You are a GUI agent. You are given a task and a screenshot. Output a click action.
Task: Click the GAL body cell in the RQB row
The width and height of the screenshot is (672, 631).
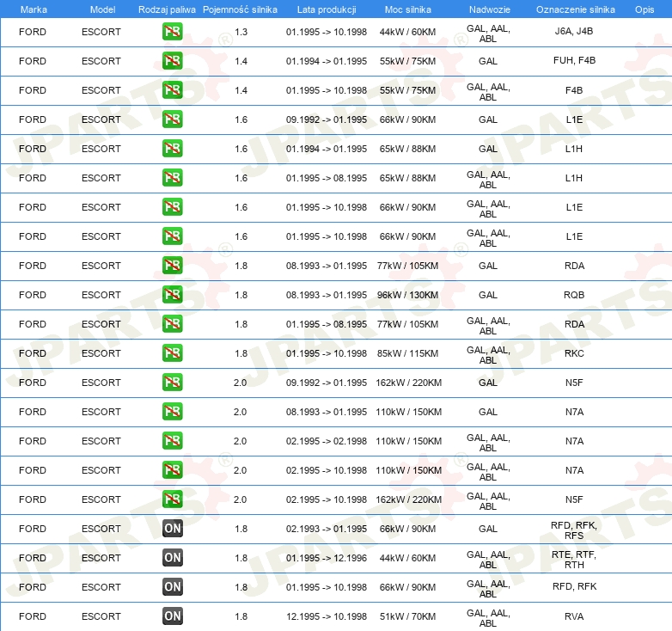(488, 295)
